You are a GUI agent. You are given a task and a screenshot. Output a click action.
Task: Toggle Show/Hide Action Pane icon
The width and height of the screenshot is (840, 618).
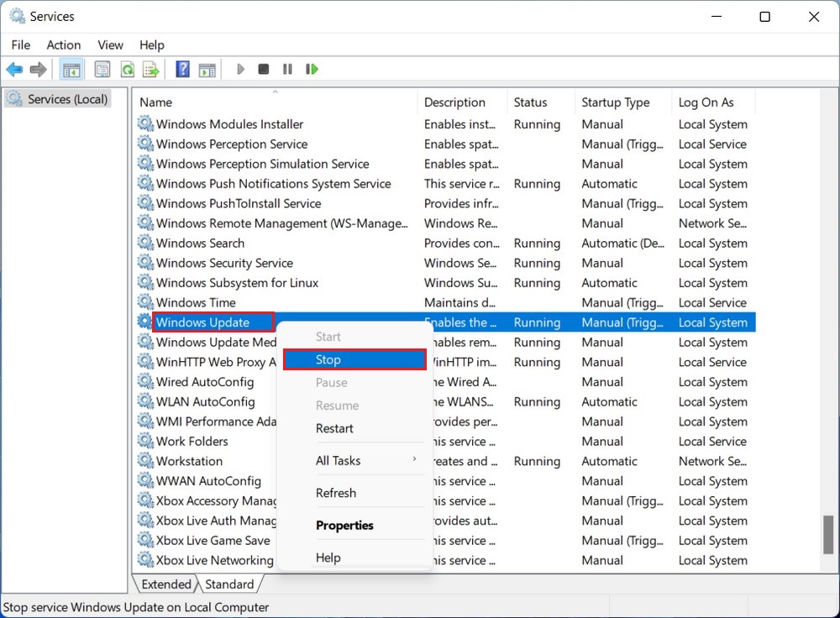tap(207, 69)
